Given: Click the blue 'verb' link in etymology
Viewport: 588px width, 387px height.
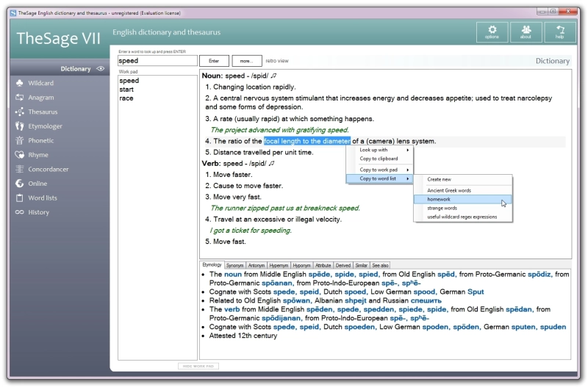Looking at the screenshot, I should click(x=232, y=309).
